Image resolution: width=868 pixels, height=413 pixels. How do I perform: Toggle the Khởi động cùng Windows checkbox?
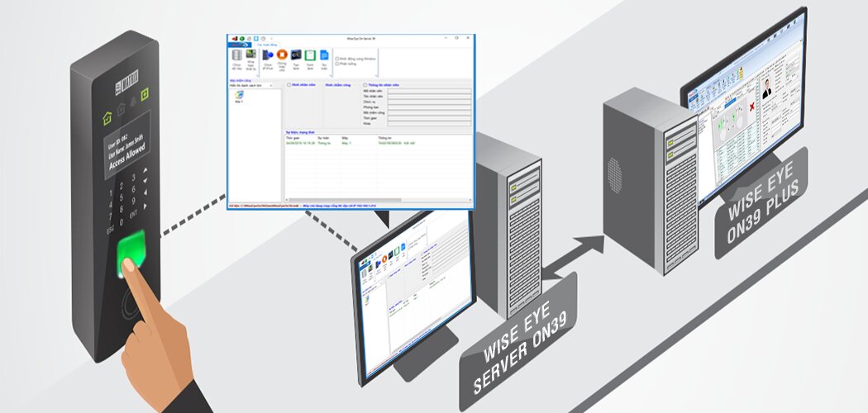[x=337, y=59]
